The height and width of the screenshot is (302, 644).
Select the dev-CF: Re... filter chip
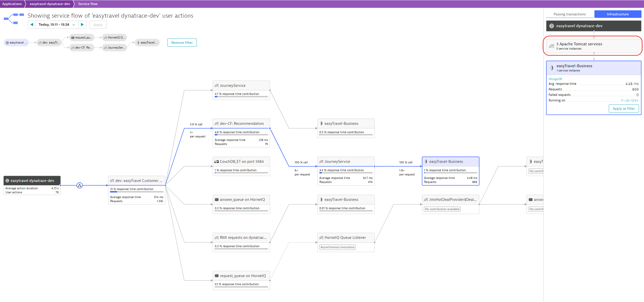[82, 48]
